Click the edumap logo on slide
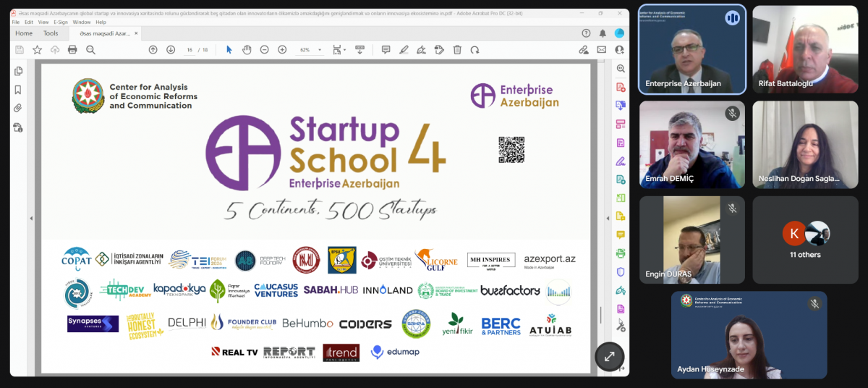Screen dimensions: 868x388 [395, 352]
